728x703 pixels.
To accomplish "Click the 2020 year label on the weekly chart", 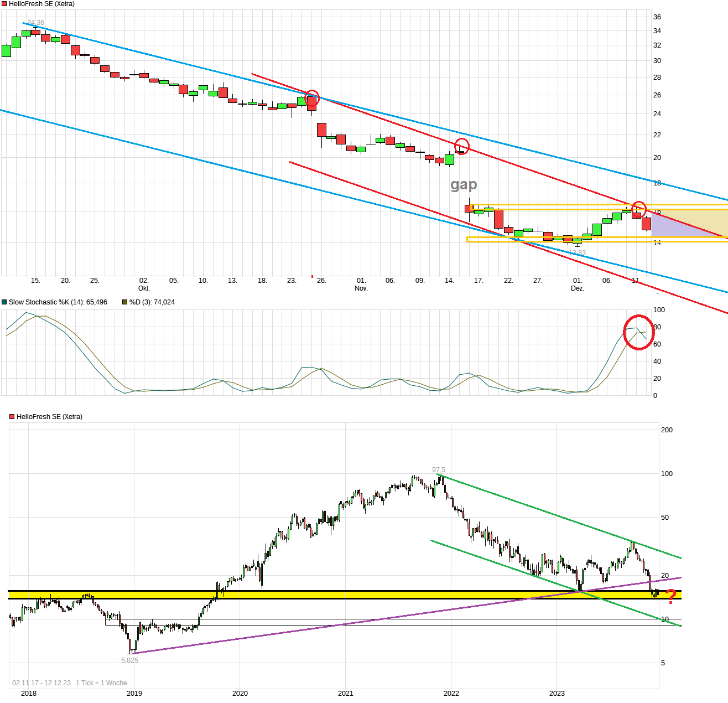I will pos(240,694).
